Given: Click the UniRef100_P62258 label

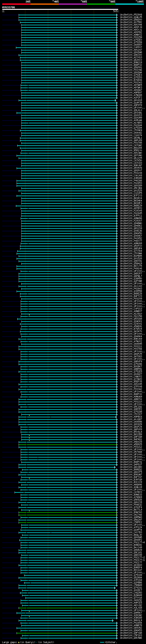Looking at the screenshot, I should [131, 316].
